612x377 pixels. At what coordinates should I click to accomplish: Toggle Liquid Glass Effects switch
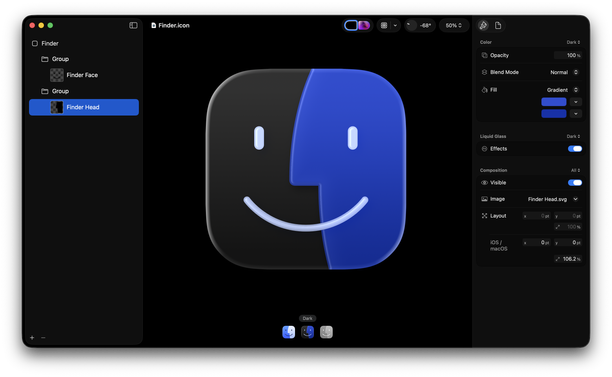coord(575,149)
